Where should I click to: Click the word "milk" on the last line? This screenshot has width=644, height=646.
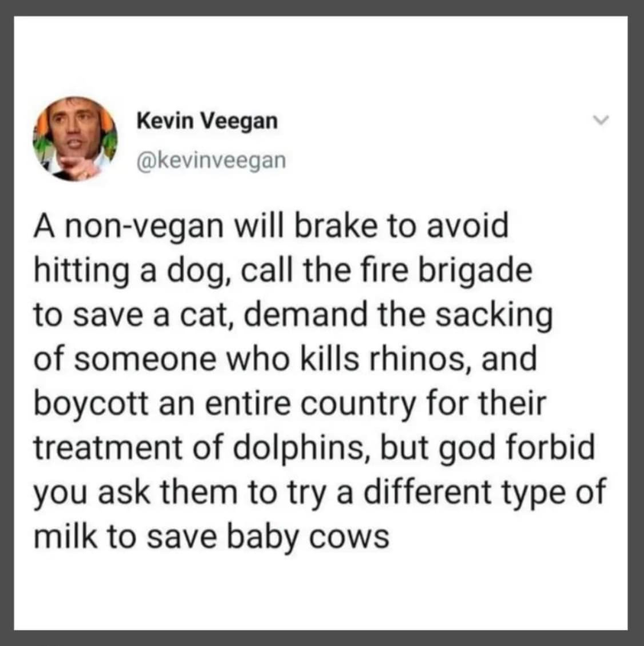(x=66, y=537)
